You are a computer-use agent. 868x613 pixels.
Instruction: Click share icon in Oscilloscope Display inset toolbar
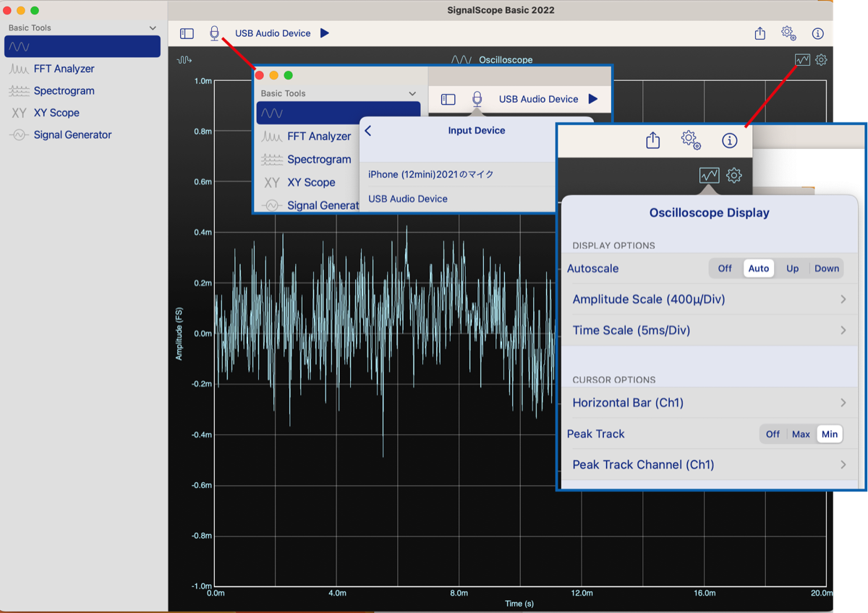(x=653, y=140)
